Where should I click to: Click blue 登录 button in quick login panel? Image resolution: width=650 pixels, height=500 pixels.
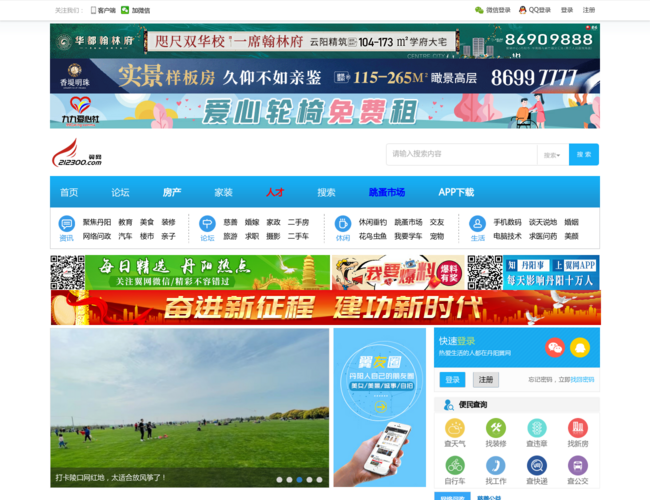[452, 380]
